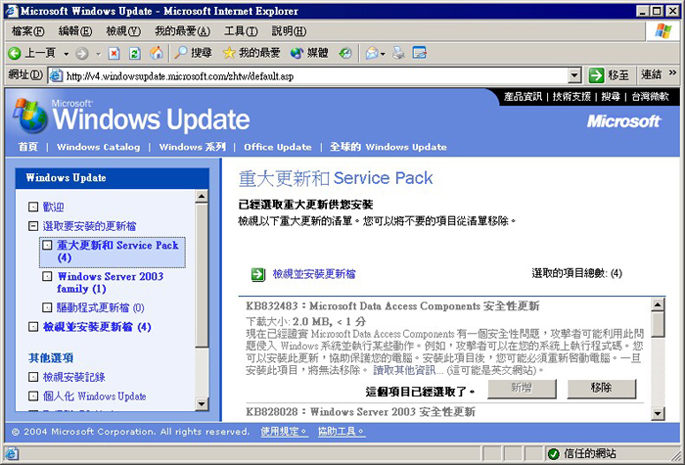The image size is (685, 465).
Task: Click the page icon in the address field
Action: point(56,76)
